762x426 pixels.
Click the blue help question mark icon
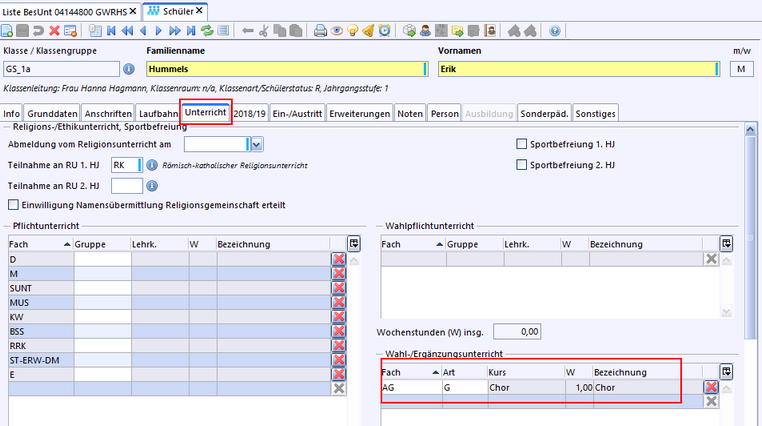coord(554,31)
